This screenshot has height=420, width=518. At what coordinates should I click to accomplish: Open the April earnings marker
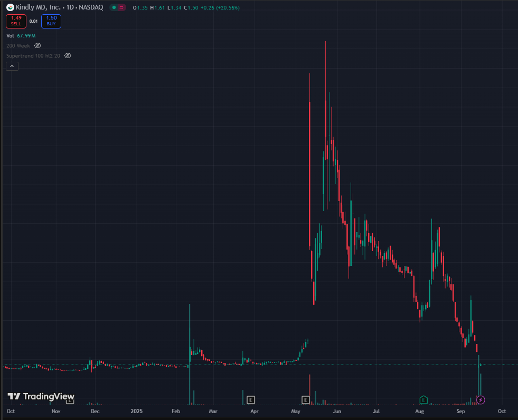click(251, 399)
